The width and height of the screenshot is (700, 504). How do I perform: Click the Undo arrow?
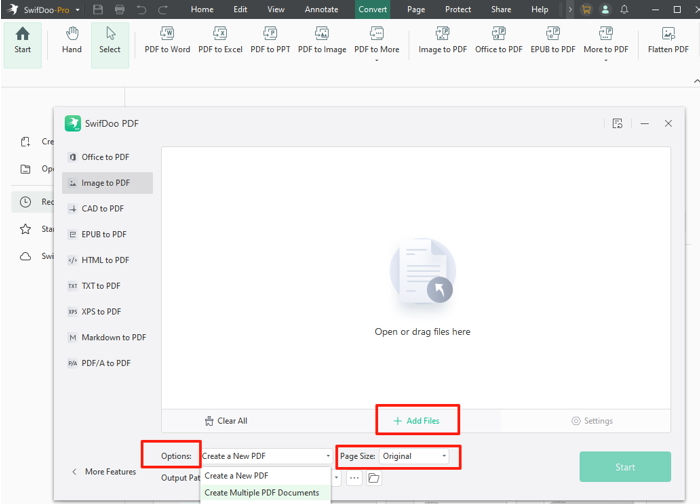[x=141, y=9]
